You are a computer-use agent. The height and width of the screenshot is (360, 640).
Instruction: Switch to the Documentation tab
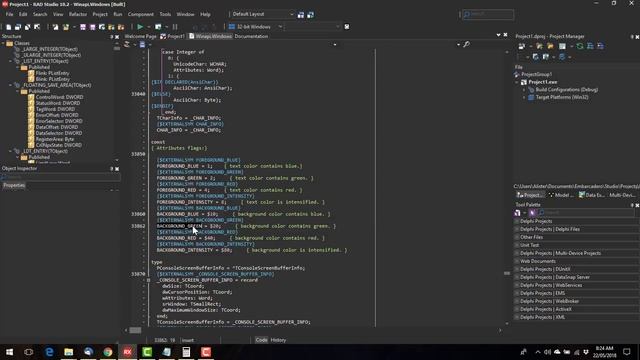tap(251, 36)
